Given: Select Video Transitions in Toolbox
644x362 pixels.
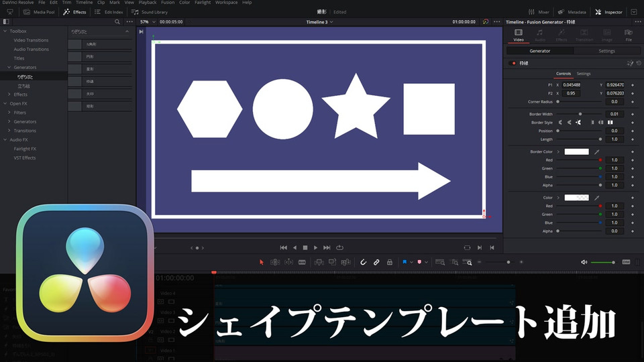Looking at the screenshot, I should click(x=31, y=40).
